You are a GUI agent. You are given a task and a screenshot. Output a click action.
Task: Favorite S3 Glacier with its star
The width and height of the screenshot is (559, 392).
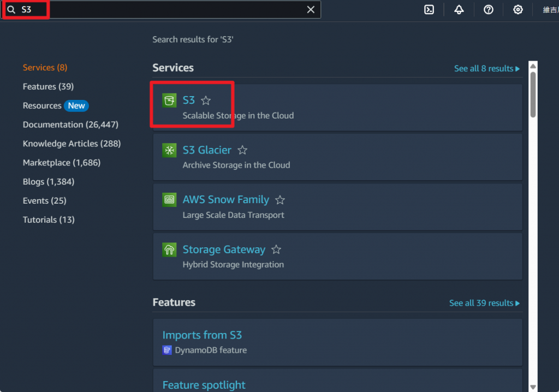[242, 150]
